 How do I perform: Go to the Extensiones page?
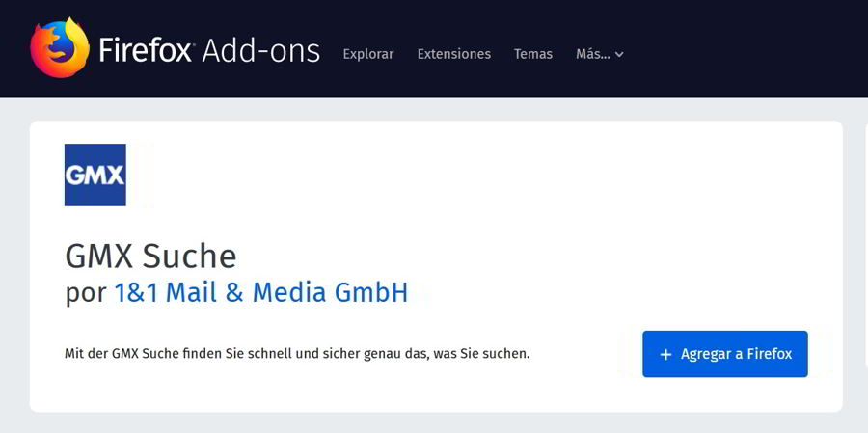point(453,54)
